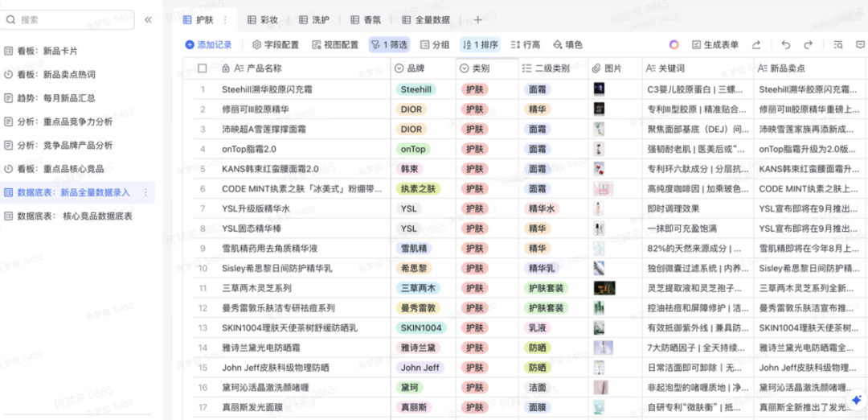The width and height of the screenshot is (868, 420).
Task: Open 看板：新品卖点热词 in sidebar
Action: 77,74
